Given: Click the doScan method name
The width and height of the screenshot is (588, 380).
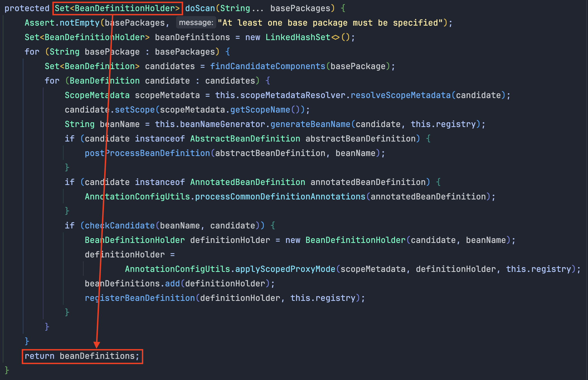Looking at the screenshot, I should (x=200, y=8).
